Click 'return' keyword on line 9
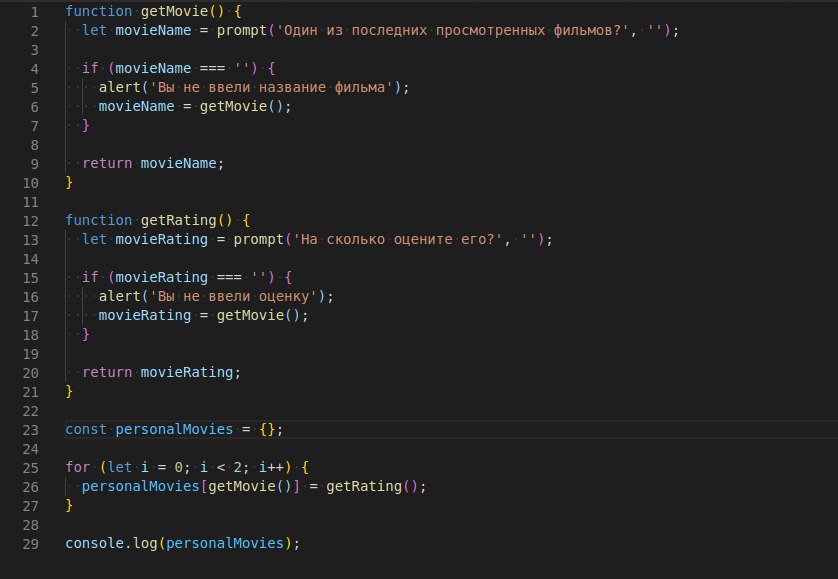This screenshot has width=838, height=579. pyautogui.click(x=107, y=163)
